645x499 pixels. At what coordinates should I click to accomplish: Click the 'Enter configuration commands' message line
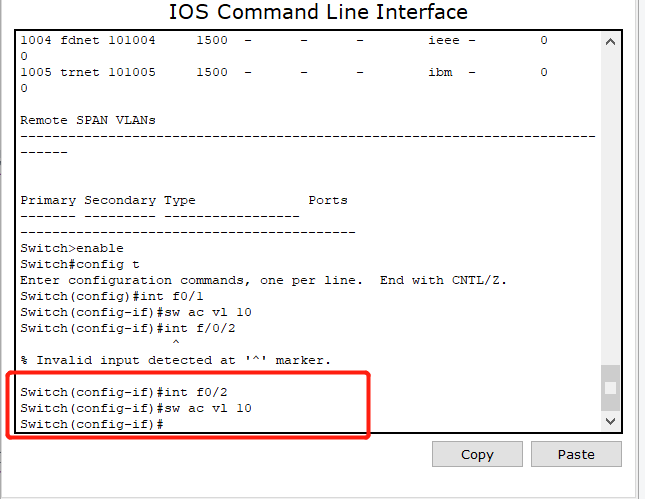263,280
